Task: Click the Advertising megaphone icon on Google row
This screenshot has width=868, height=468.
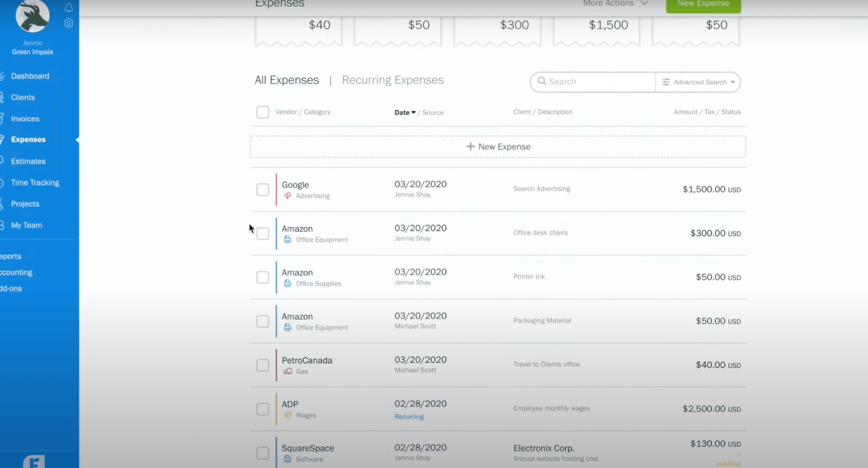Action: click(x=287, y=196)
